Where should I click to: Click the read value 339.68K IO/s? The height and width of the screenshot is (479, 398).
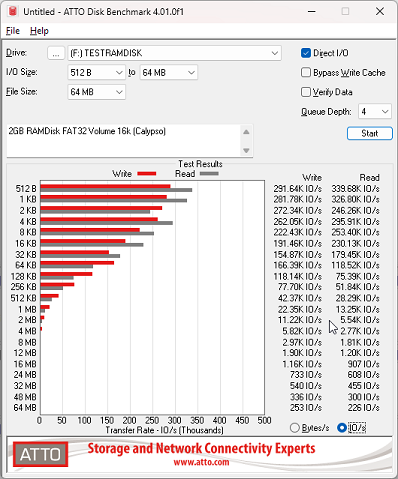[x=355, y=189]
